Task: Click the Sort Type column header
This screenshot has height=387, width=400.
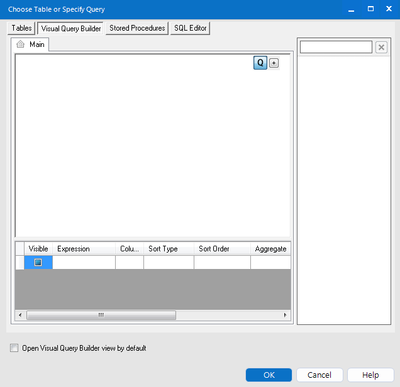Action: [x=169, y=249]
